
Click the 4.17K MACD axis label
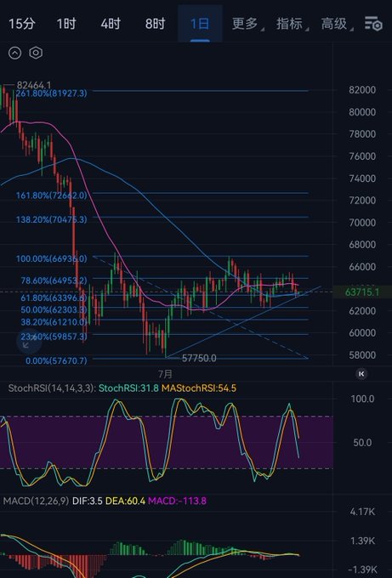coord(362,512)
